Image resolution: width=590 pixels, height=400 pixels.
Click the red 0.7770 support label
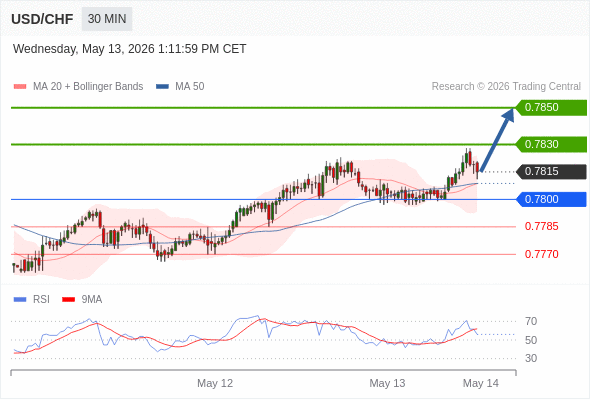coord(541,254)
